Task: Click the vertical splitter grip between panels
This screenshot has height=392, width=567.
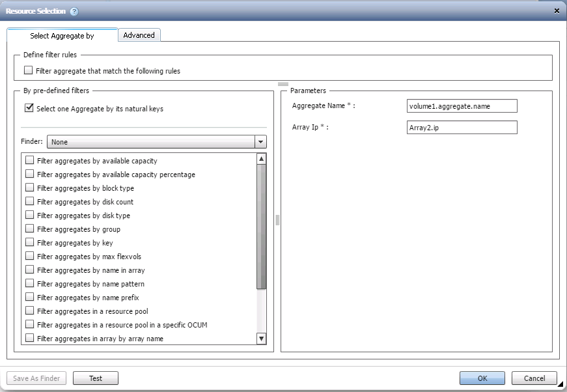Action: (x=277, y=220)
